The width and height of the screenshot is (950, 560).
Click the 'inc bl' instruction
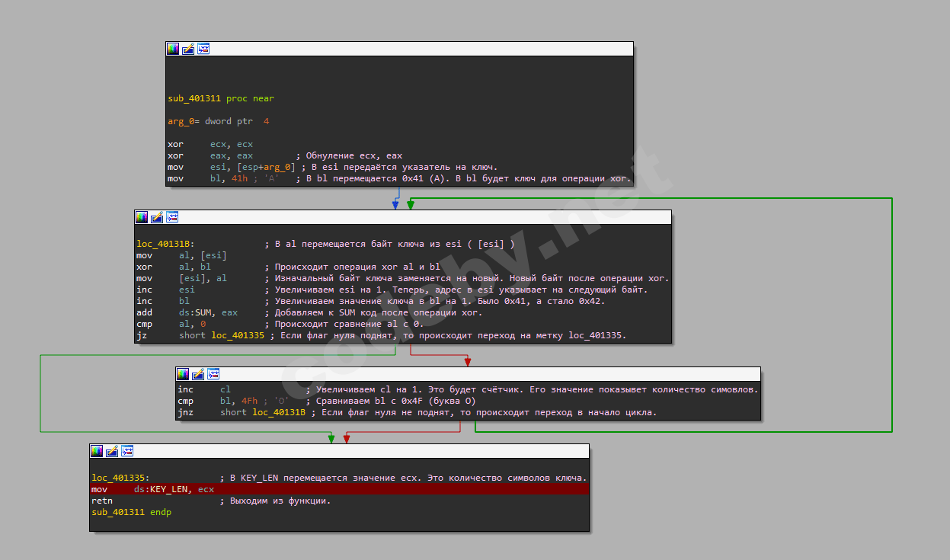pyautogui.click(x=163, y=301)
